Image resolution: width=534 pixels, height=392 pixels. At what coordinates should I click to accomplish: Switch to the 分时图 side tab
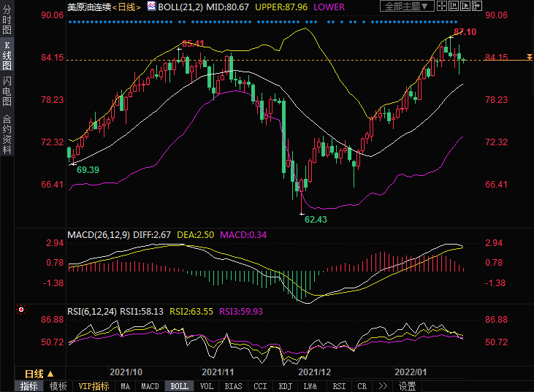coord(7,23)
